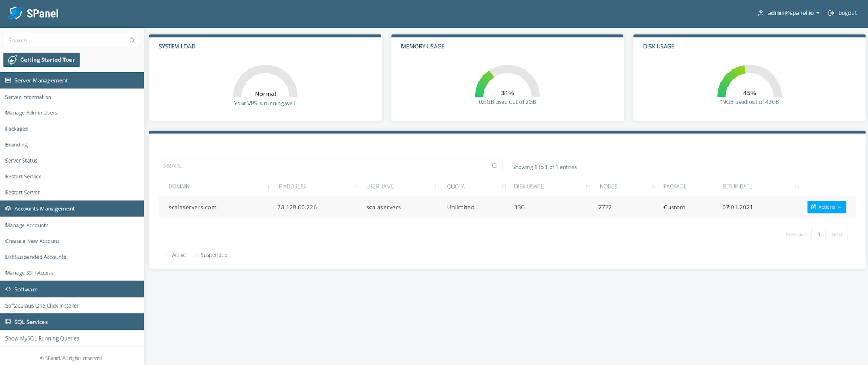Start the Getting Started Tour
Image resolution: width=868 pixels, height=365 pixels.
click(41, 60)
